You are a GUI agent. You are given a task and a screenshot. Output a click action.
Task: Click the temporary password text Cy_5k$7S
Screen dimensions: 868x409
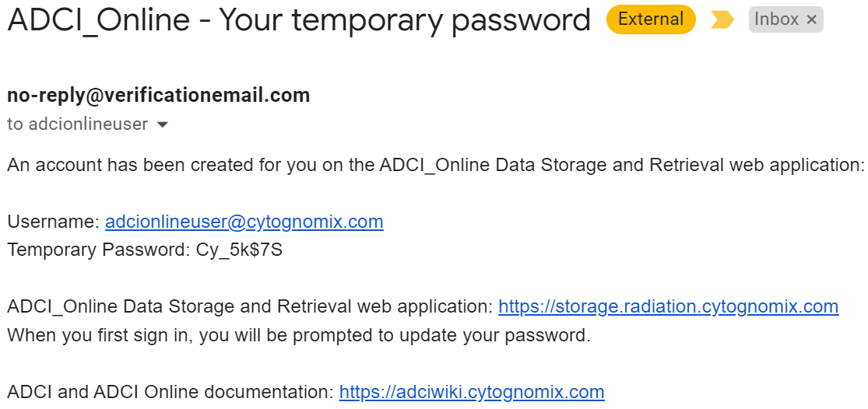[x=239, y=250]
